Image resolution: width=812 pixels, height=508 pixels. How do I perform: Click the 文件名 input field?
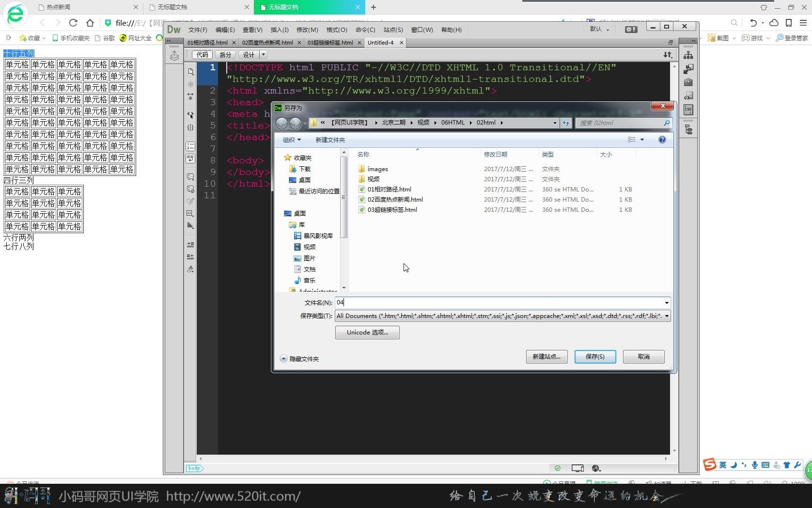click(x=502, y=302)
